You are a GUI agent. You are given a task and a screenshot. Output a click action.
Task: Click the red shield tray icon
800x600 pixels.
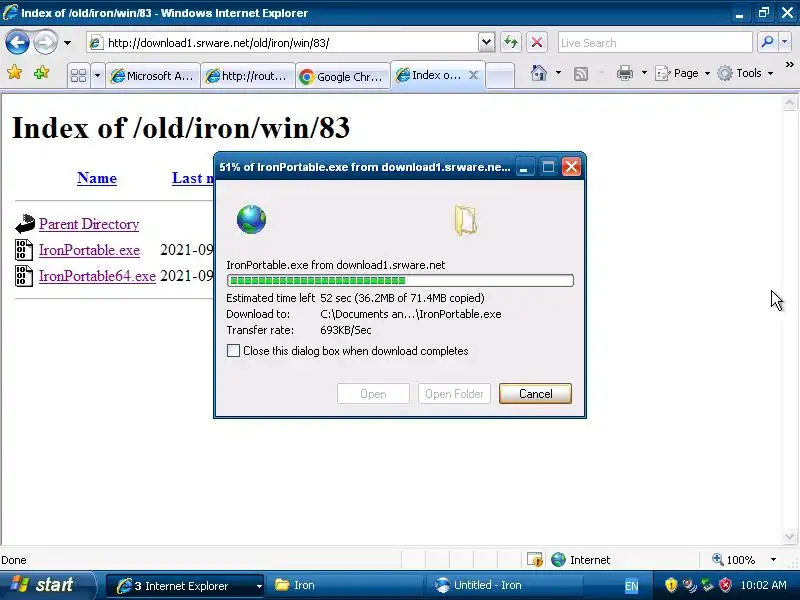(725, 585)
